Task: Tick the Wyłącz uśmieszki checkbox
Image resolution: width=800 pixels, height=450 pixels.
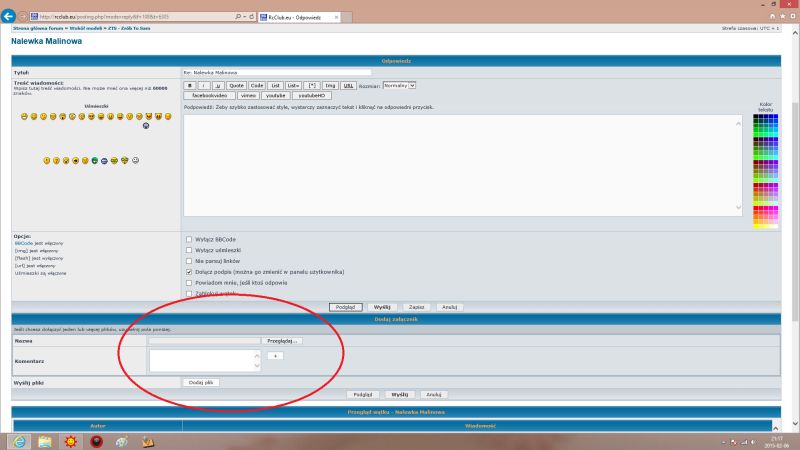Action: click(189, 250)
